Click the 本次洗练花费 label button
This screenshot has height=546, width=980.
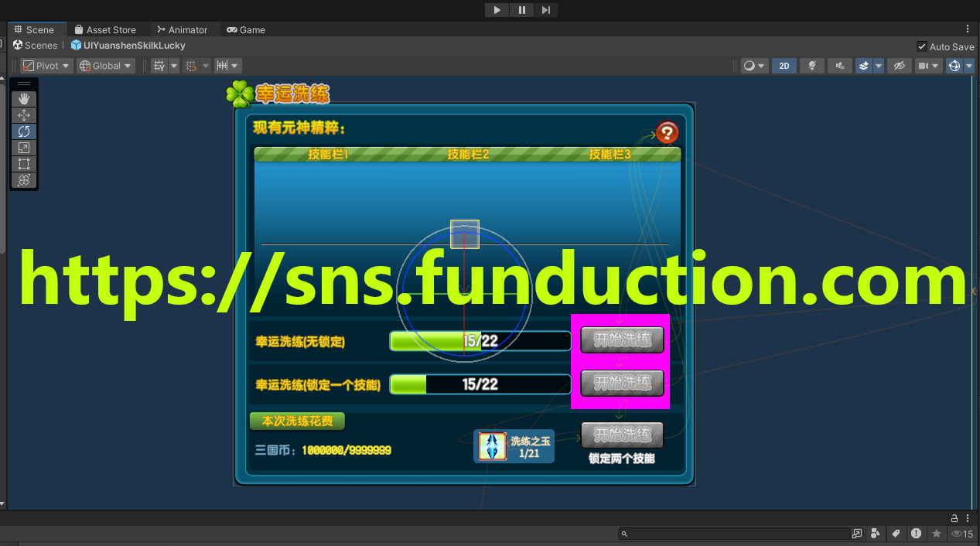click(x=297, y=421)
